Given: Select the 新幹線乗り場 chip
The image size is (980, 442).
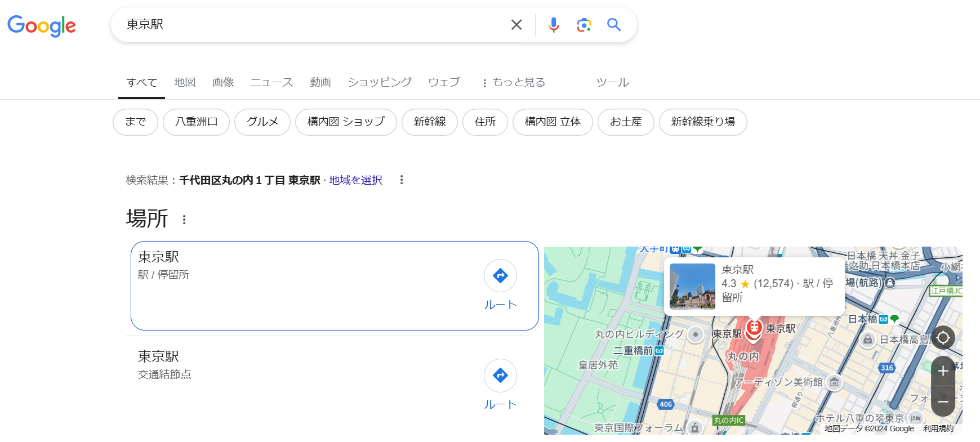Looking at the screenshot, I should (703, 122).
